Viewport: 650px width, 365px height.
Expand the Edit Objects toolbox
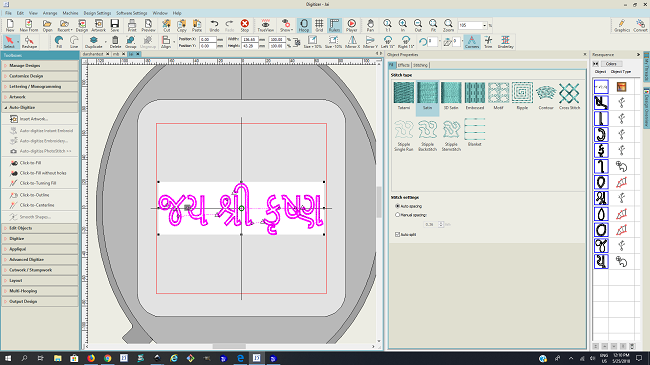tap(40, 228)
